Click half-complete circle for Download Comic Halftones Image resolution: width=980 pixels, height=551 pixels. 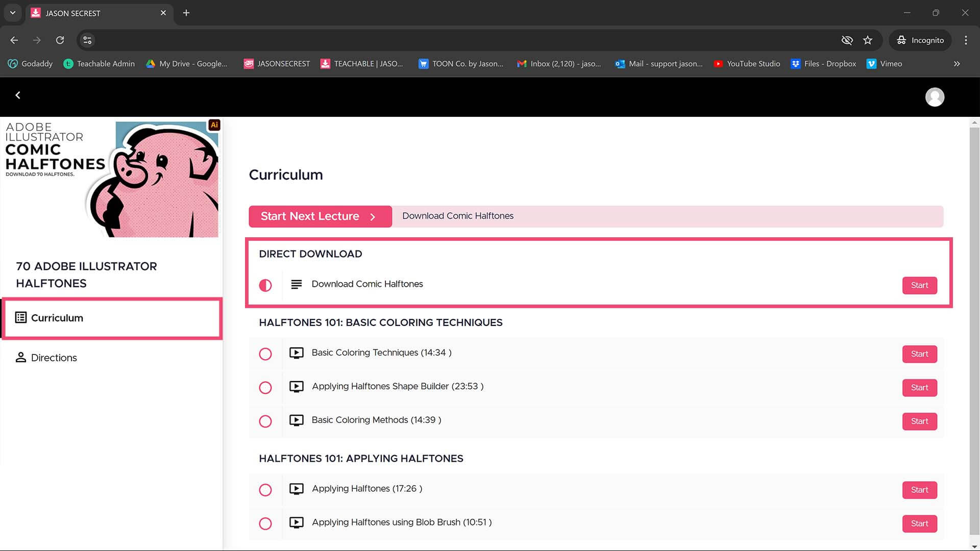(265, 285)
